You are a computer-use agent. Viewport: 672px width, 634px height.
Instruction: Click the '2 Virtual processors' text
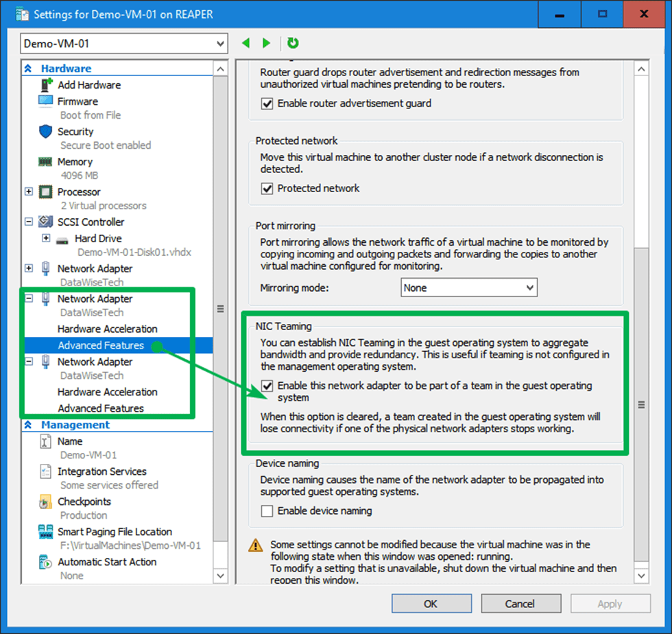click(x=104, y=205)
